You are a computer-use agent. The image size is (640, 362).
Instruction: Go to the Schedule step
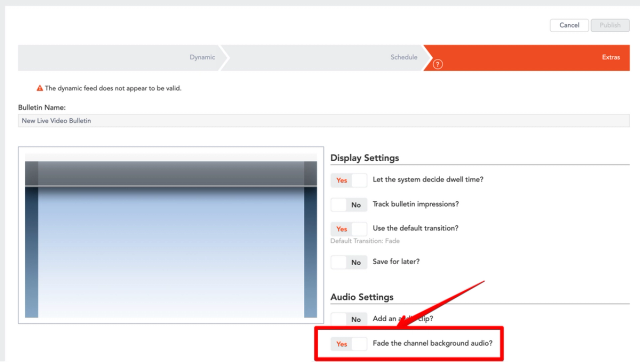pos(322,58)
